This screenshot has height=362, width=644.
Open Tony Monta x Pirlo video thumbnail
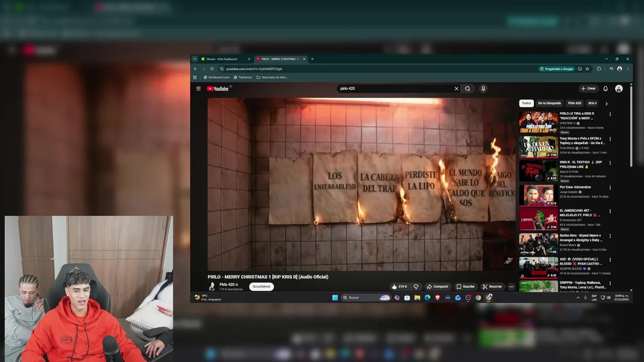(538, 146)
